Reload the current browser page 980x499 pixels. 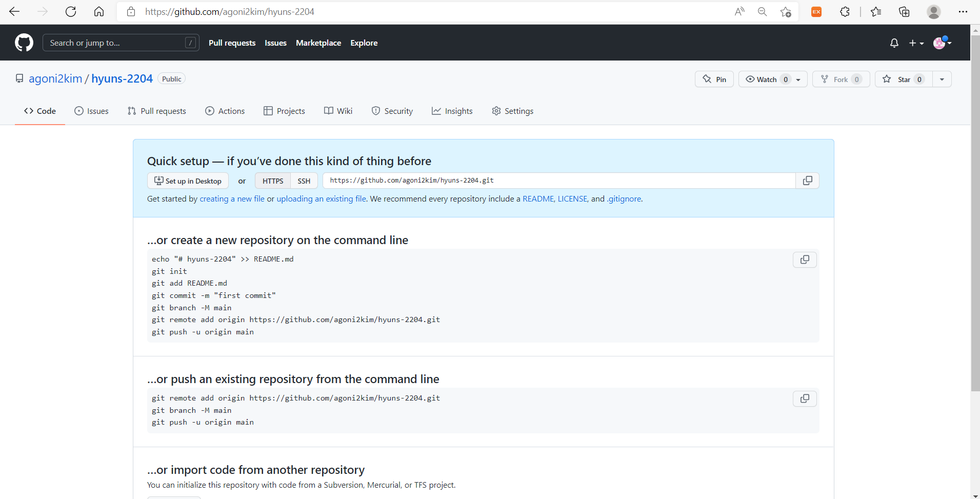click(71, 11)
